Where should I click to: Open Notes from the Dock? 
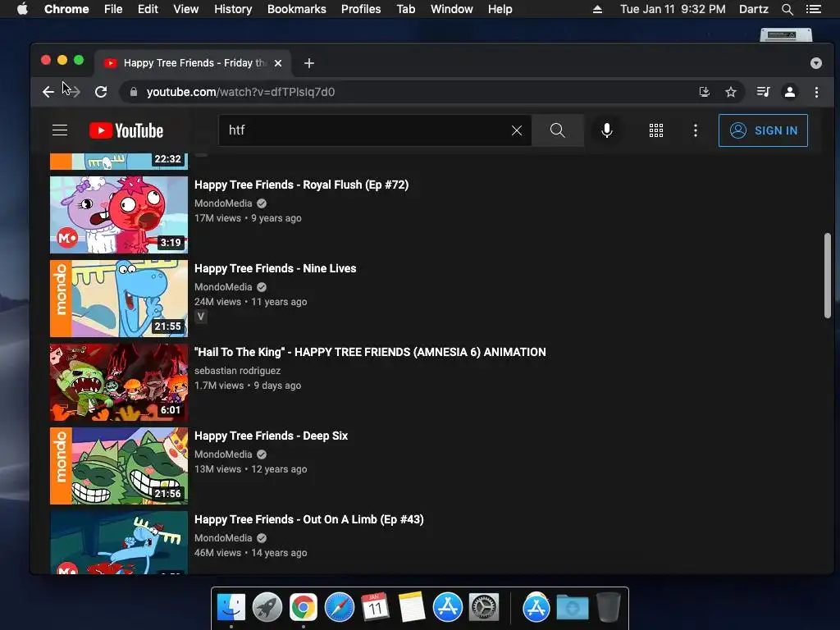412,607
